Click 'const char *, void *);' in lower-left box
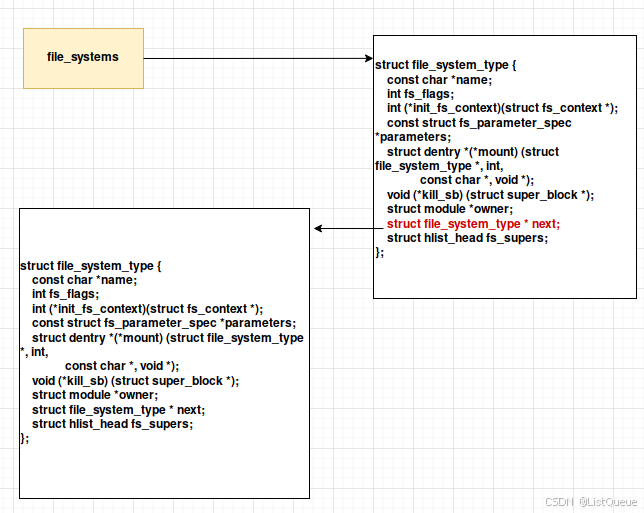644x513 pixels. click(122, 366)
